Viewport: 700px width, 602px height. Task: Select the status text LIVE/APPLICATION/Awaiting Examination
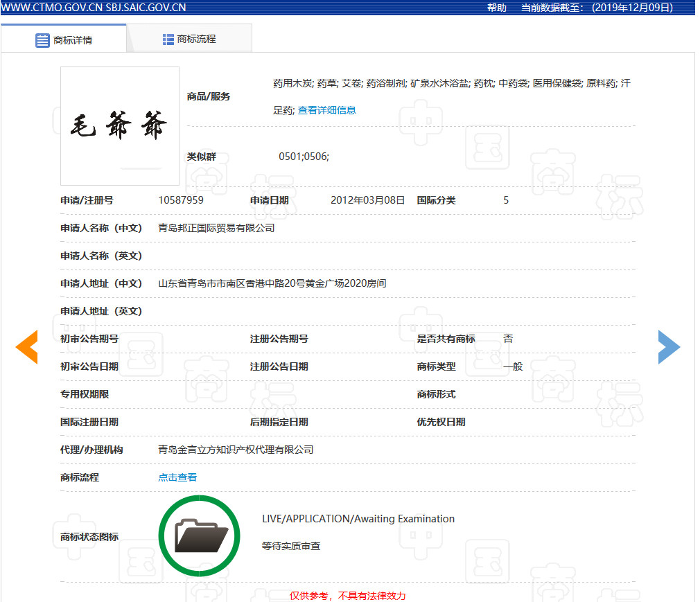(358, 519)
